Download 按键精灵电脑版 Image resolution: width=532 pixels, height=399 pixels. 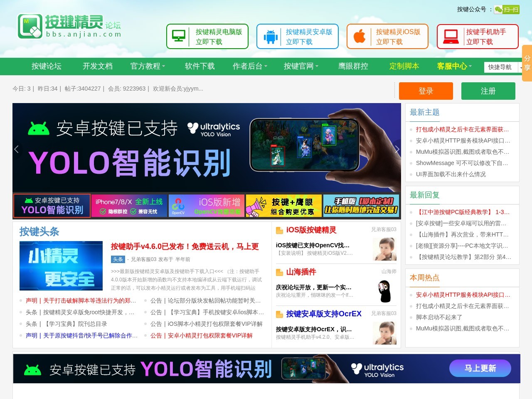pyautogui.click(x=207, y=37)
